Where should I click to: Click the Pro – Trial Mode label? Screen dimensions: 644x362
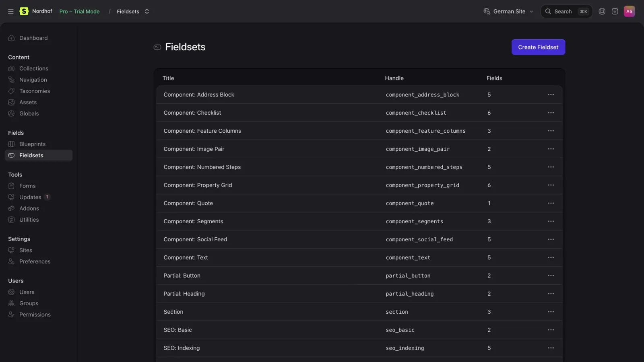click(x=79, y=11)
